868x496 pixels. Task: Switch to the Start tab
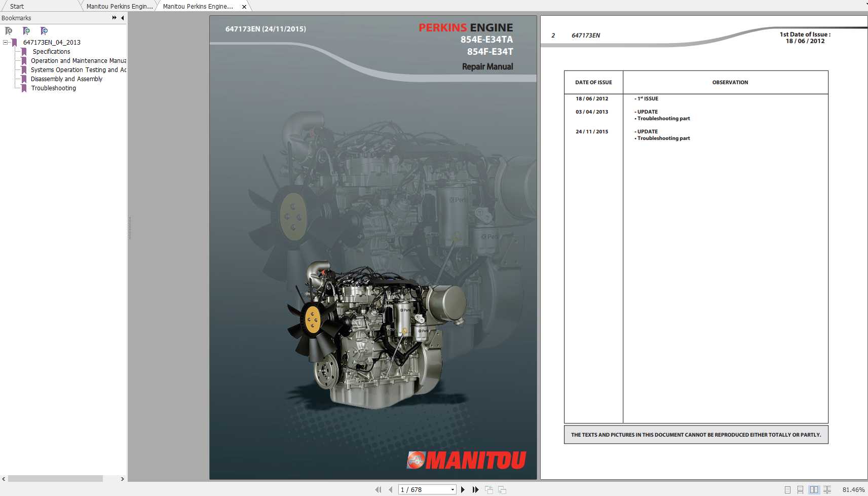point(17,7)
